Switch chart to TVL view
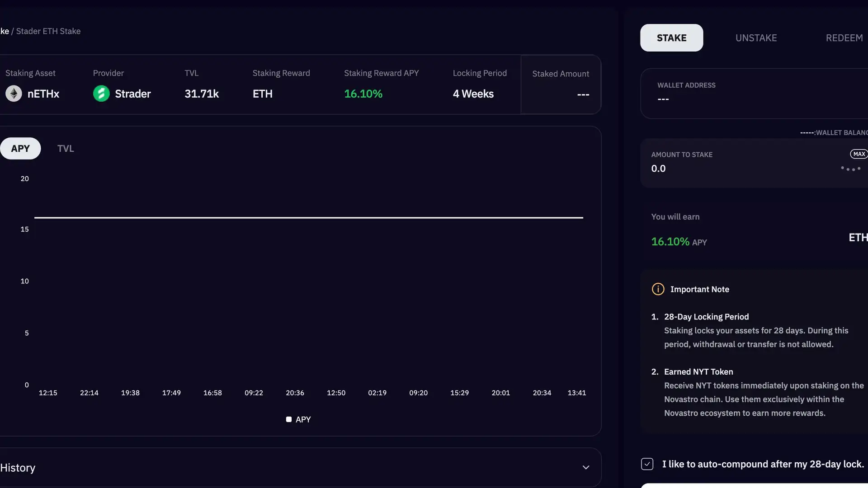Screen dimensions: 868x488 coord(66,149)
